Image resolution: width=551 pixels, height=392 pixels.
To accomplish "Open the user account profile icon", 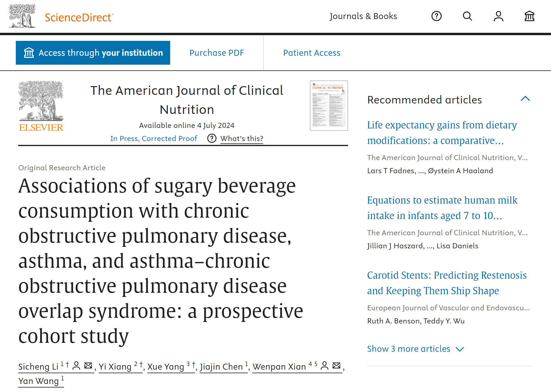I will click(x=498, y=16).
